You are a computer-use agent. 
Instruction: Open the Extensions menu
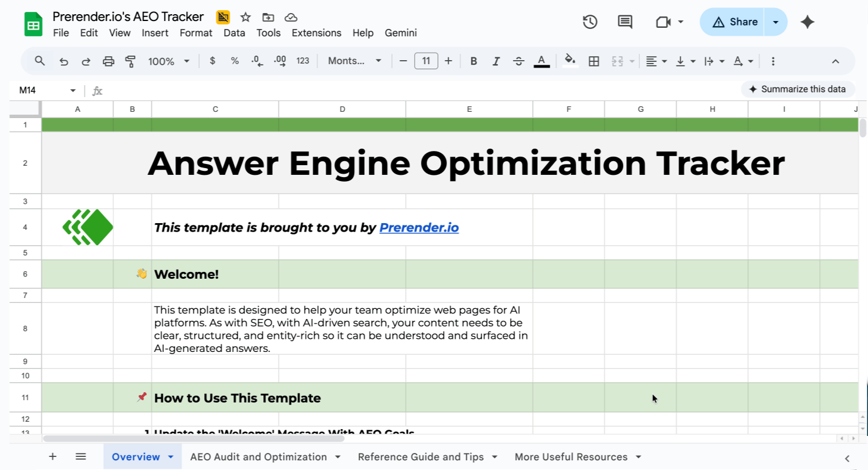[x=316, y=33]
